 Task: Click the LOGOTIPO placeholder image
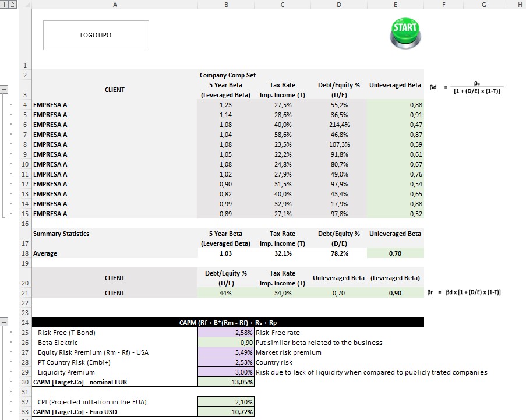pyautogui.click(x=96, y=35)
